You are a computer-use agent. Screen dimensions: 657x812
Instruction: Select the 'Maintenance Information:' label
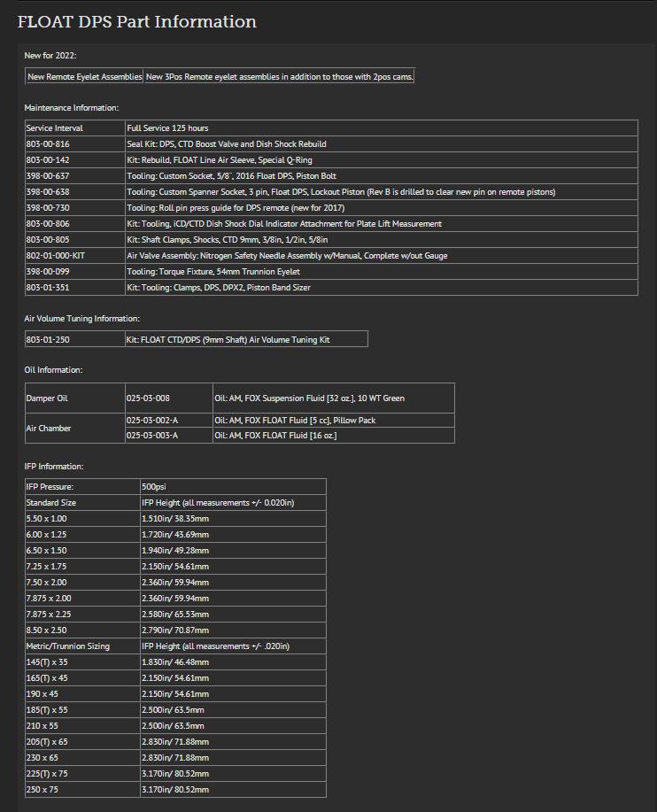(72, 108)
